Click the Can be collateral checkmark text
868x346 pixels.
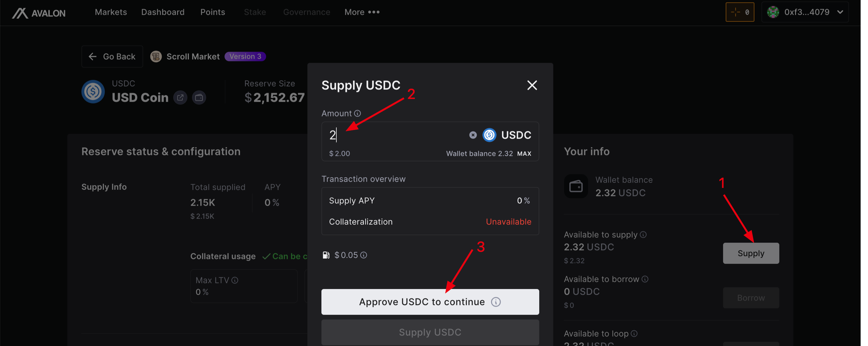point(285,256)
